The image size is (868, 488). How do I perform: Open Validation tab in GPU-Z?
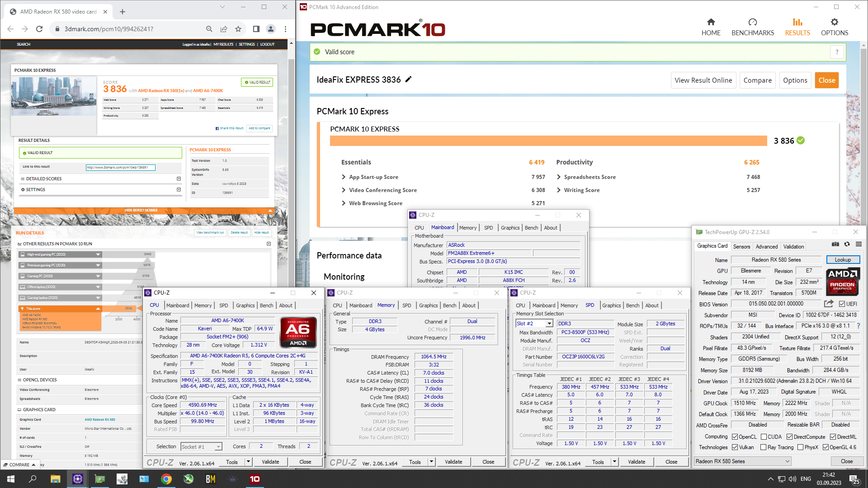coord(793,247)
